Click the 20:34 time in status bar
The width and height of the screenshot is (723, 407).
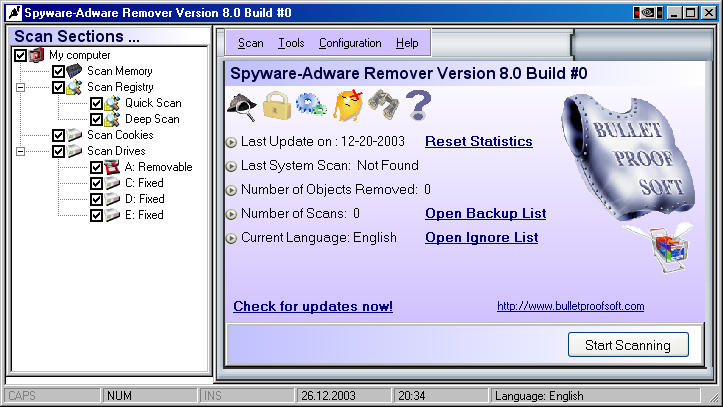click(440, 395)
